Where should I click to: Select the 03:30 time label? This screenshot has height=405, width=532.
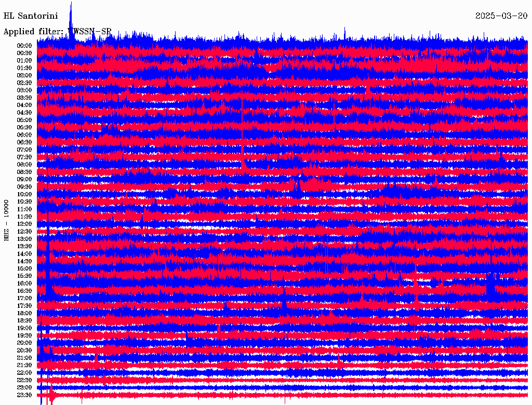pos(24,98)
